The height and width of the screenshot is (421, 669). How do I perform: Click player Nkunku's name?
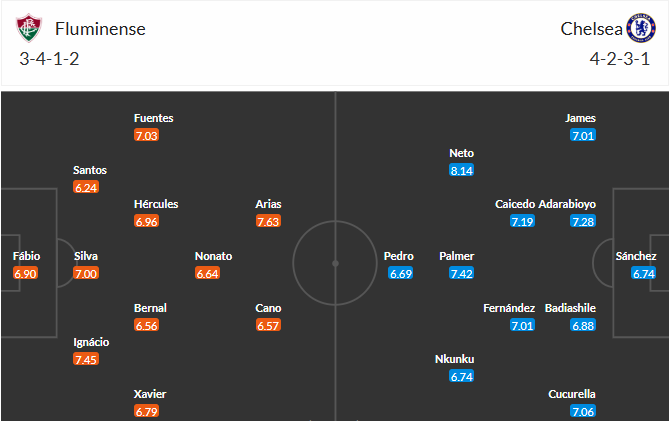tap(454, 359)
